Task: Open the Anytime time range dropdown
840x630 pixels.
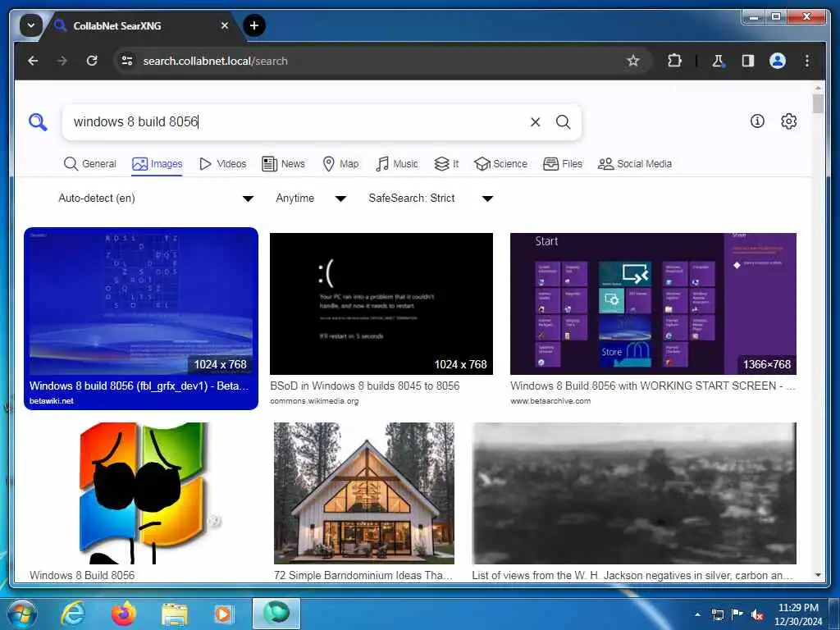Action: 311,199
